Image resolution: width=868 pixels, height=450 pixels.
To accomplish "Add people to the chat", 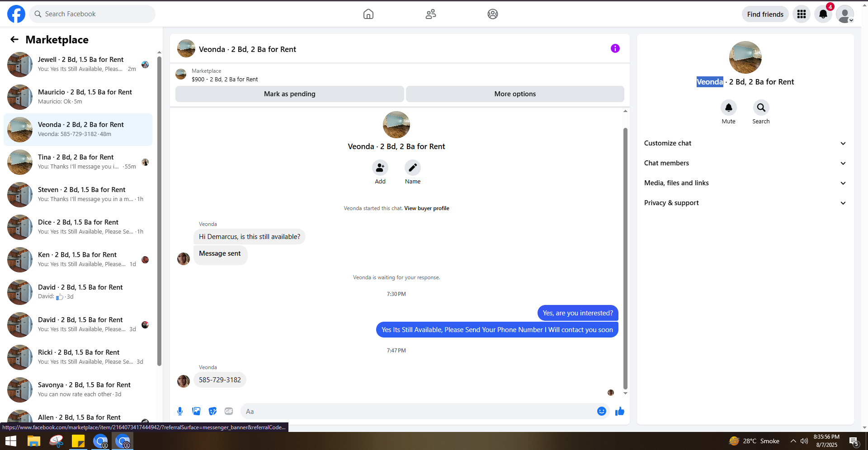I will 380,168.
